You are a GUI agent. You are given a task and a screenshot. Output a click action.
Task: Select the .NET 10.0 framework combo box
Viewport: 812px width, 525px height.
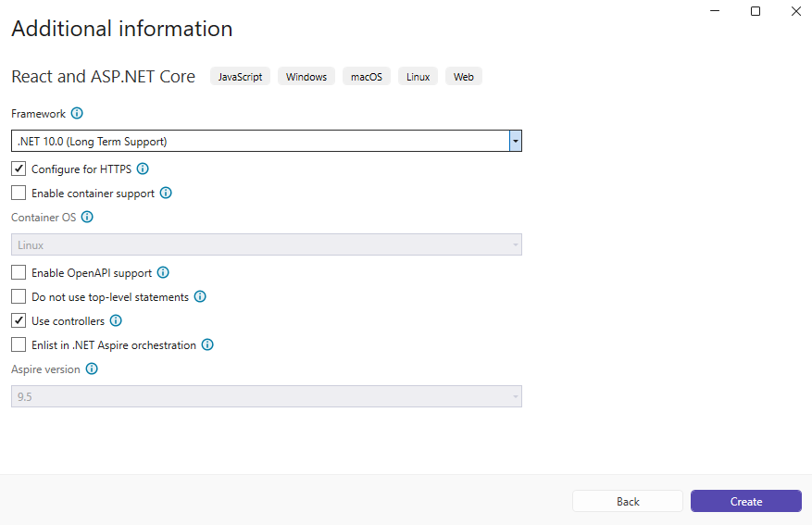(259, 142)
